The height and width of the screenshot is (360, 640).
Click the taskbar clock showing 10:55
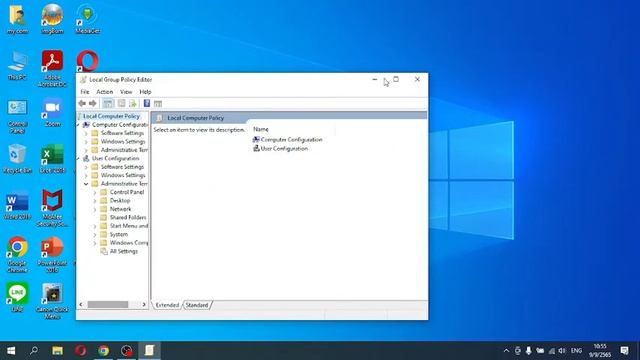coord(600,351)
